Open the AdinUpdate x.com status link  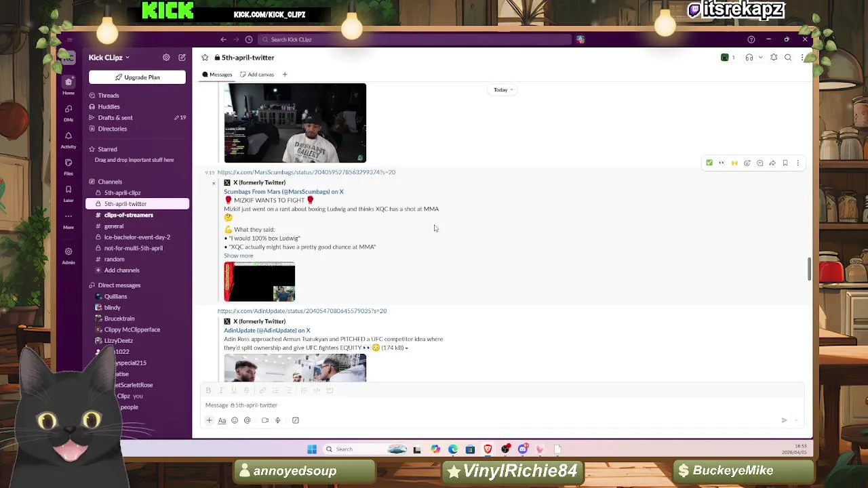302,311
